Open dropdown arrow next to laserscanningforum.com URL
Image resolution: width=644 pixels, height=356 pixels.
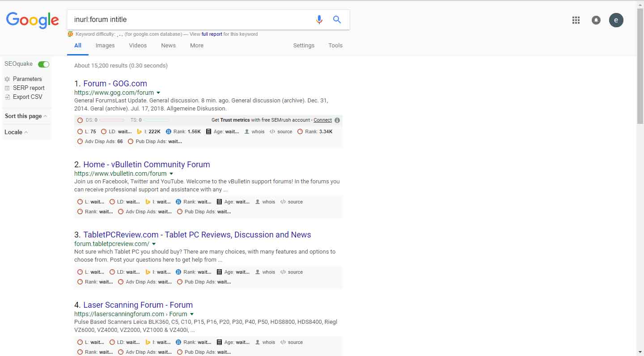tap(192, 314)
